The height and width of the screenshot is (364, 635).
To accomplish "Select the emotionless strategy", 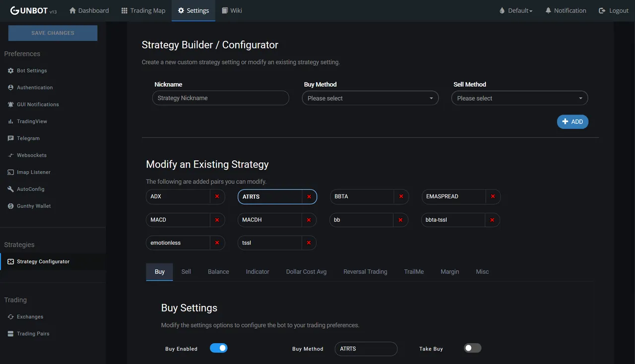I will click(178, 243).
